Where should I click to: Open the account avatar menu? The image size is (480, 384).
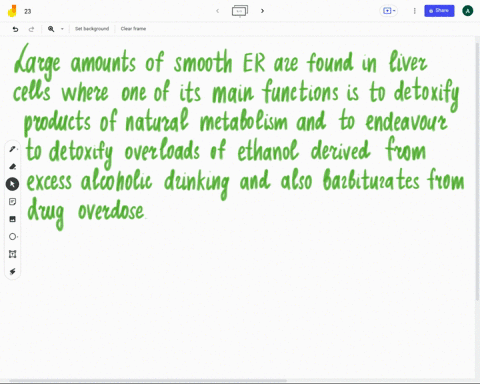pos(468,11)
